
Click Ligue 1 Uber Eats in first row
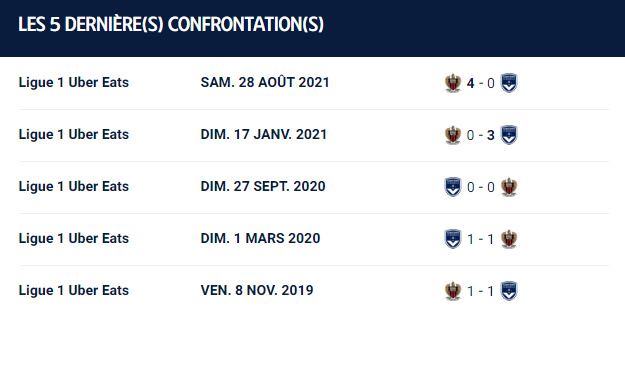click(x=74, y=82)
